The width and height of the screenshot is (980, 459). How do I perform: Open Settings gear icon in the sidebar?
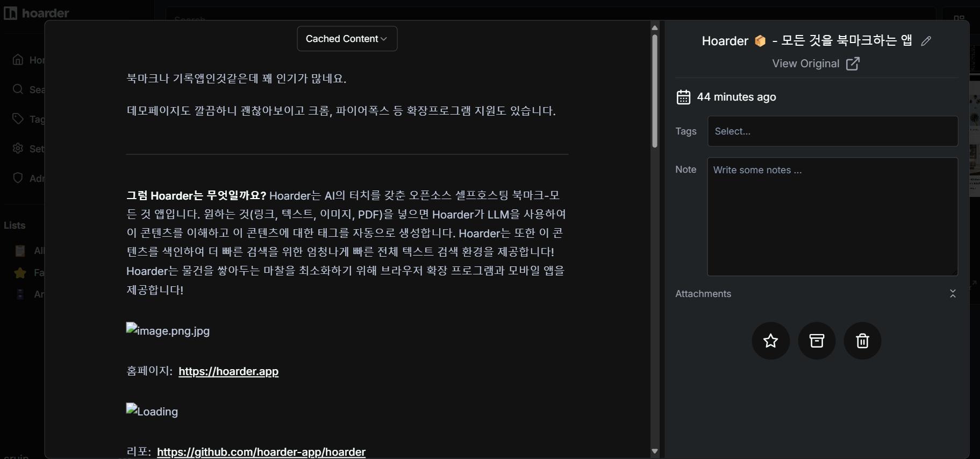coord(18,149)
